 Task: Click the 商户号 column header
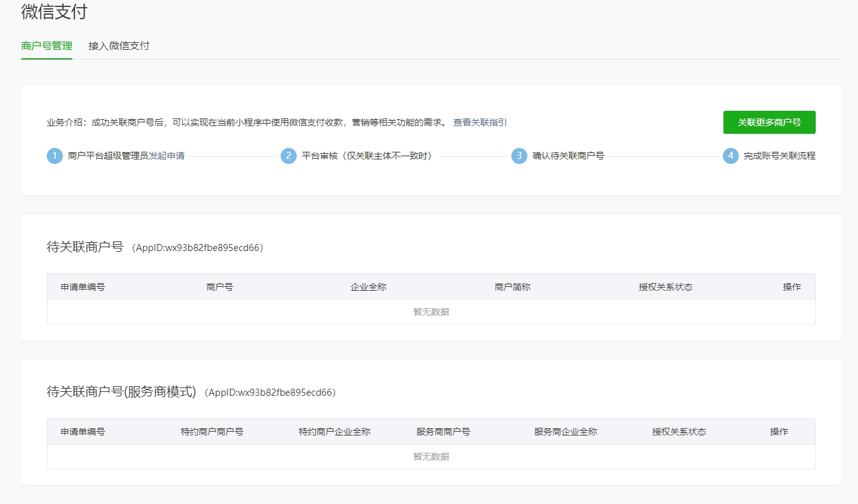[220, 287]
